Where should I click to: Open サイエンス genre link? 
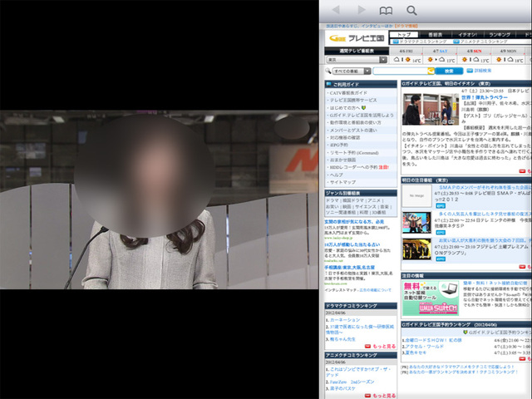366,206
